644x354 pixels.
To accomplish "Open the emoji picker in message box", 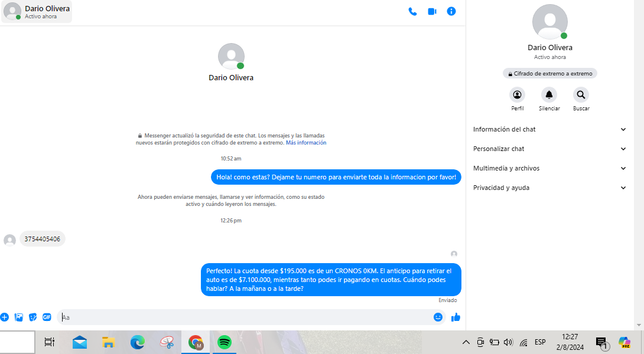I will (438, 317).
